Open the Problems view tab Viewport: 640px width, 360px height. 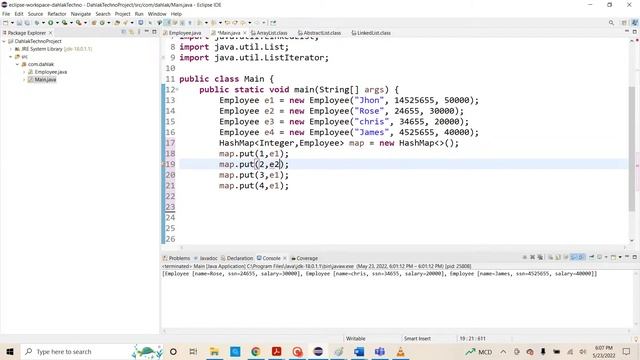coord(176,258)
